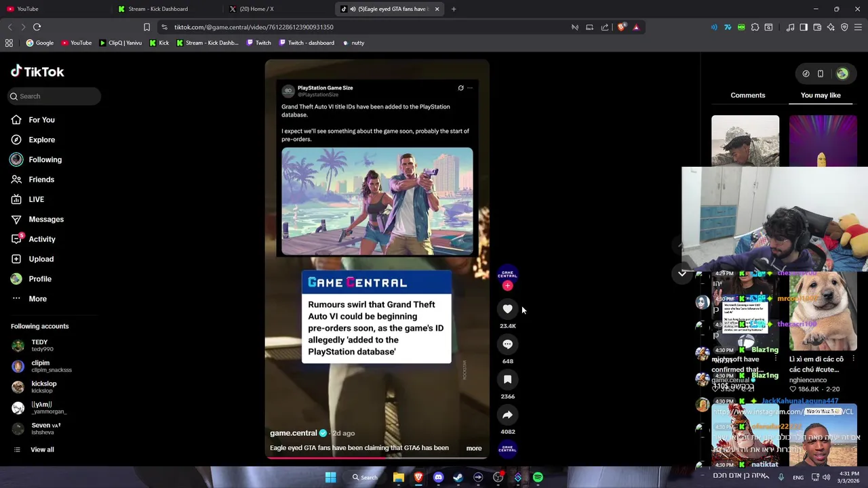The width and height of the screenshot is (868, 488).
Task: Open the Brave VPN shield icon
Action: tap(844, 27)
